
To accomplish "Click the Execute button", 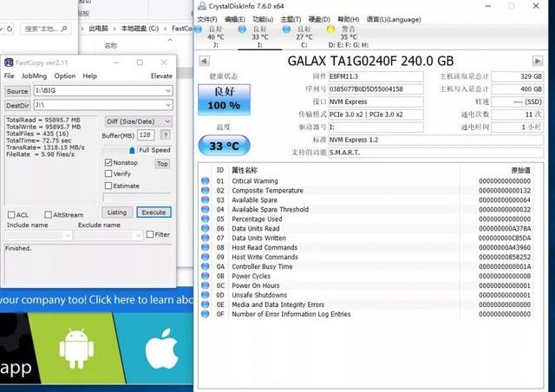I will [x=153, y=212].
